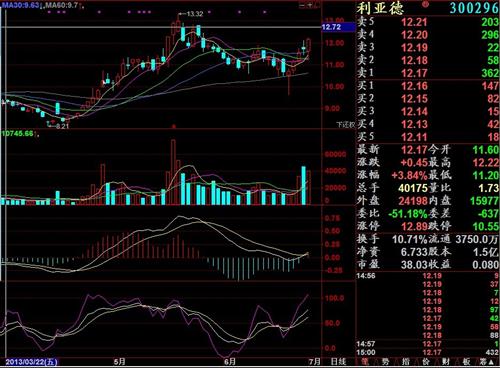
Task: Click the 最新 latest price 12.17
Action: (414, 150)
